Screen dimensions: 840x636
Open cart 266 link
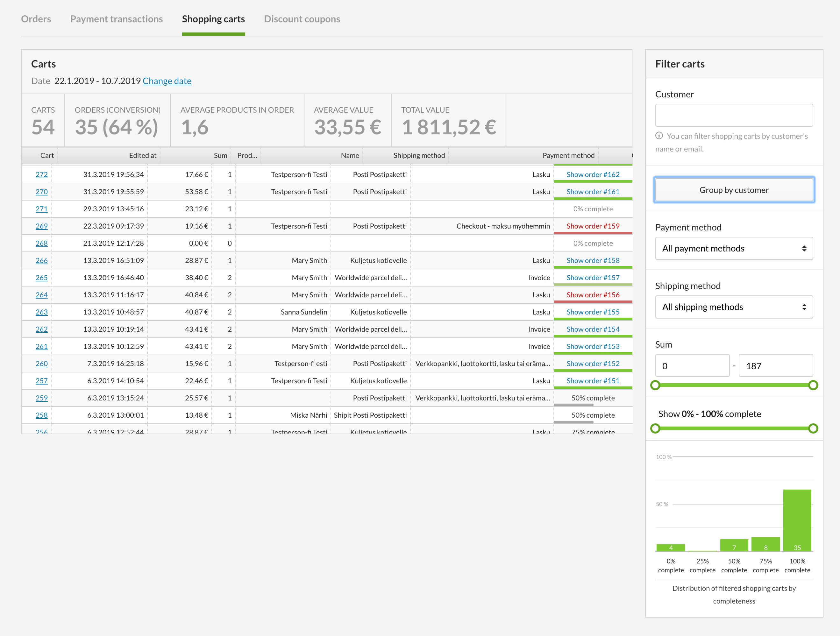(42, 260)
